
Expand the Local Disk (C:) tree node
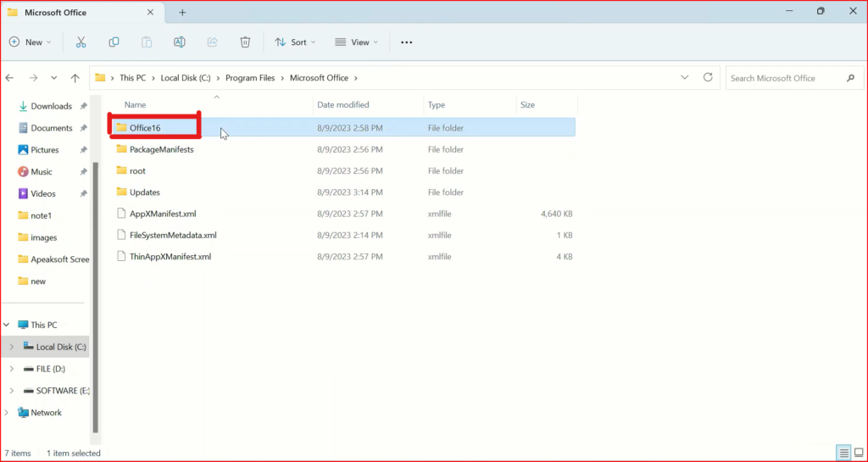pos(11,347)
